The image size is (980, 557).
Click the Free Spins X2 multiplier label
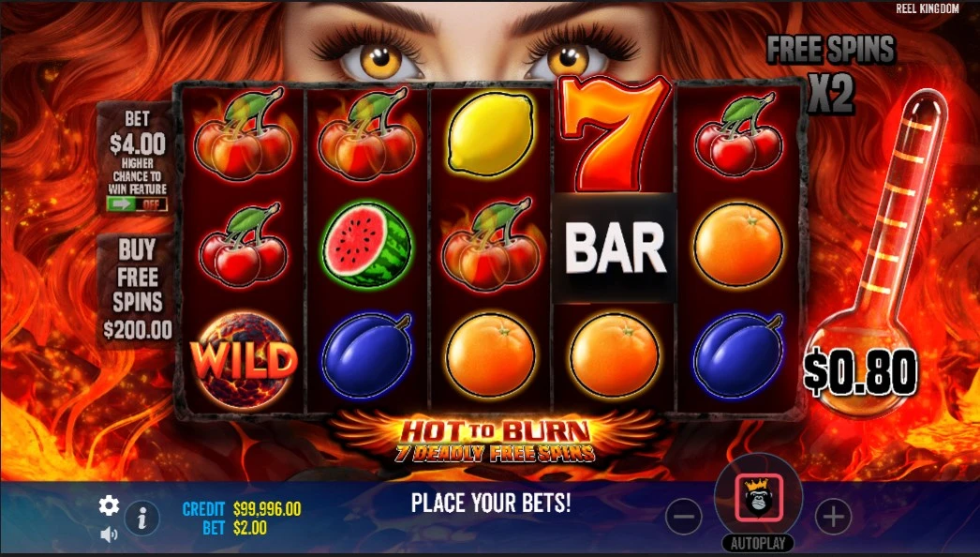pos(831,74)
